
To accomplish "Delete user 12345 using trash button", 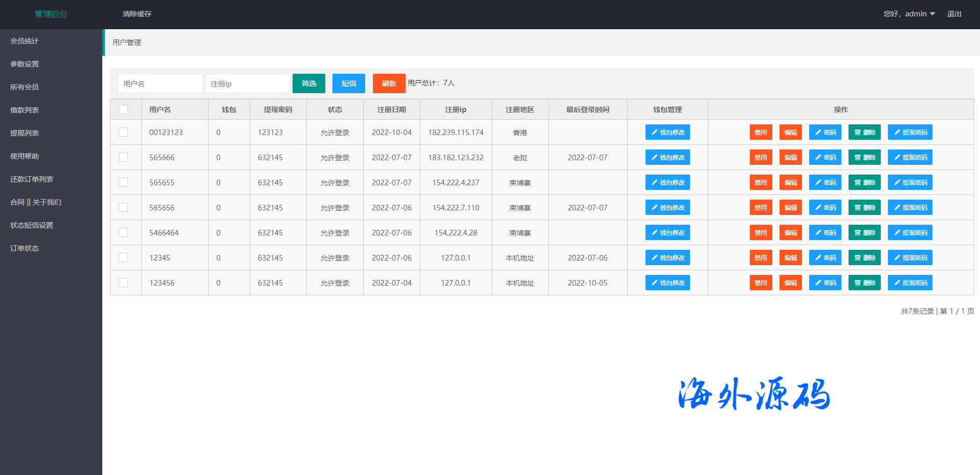I will point(864,257).
